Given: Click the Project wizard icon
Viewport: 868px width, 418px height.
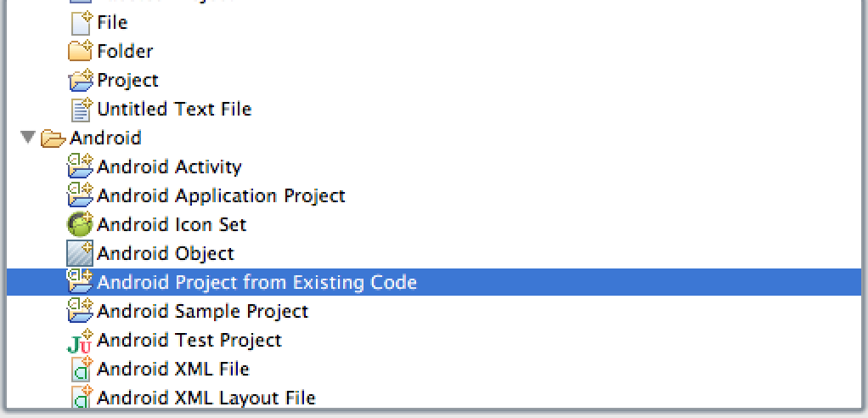Looking at the screenshot, I should tap(81, 80).
